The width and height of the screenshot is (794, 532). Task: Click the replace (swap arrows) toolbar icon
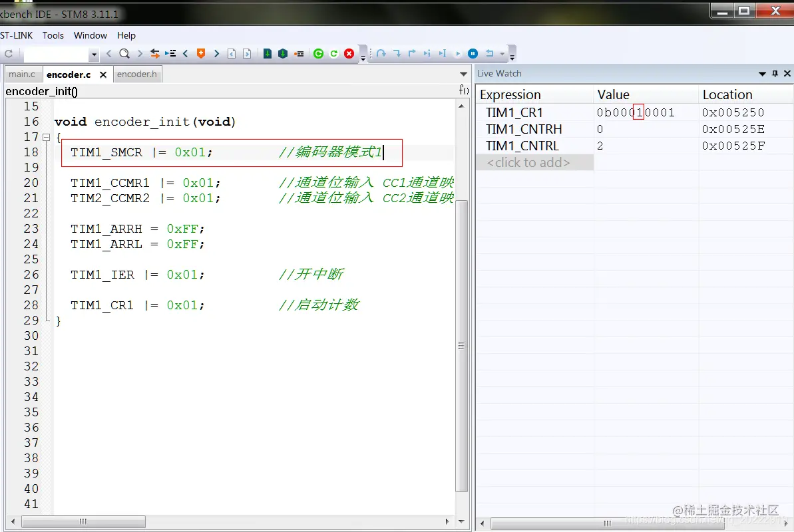pyautogui.click(x=155, y=54)
